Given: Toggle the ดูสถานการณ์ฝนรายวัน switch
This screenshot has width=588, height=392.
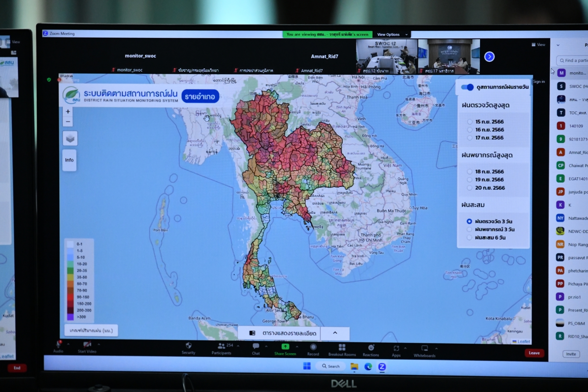Looking at the screenshot, I should [x=467, y=87].
